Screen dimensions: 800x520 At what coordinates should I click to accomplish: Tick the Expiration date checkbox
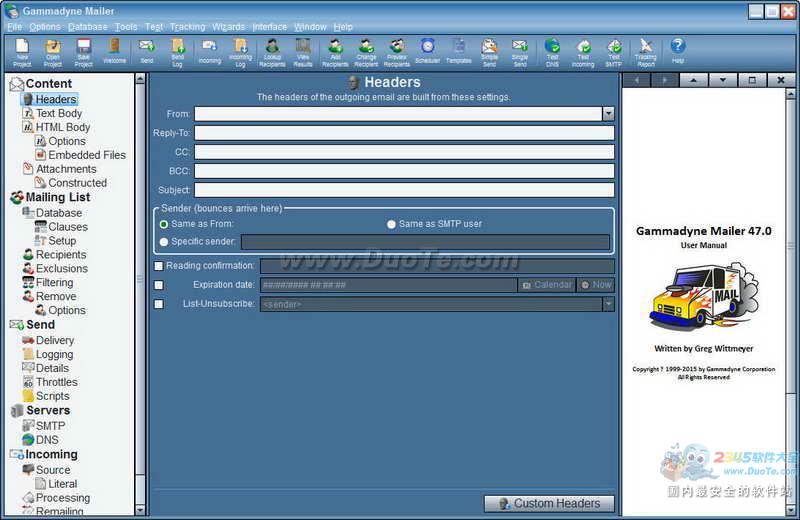(x=159, y=285)
